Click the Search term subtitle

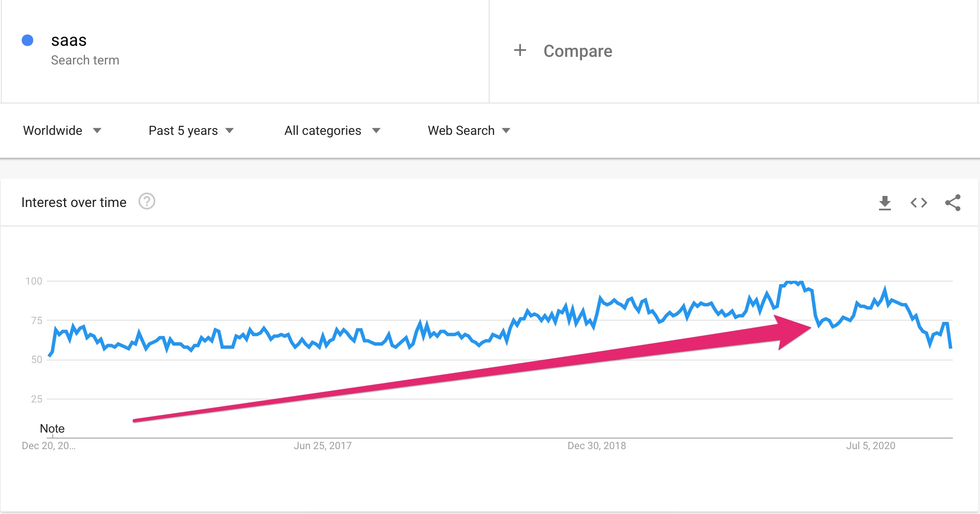(x=85, y=60)
